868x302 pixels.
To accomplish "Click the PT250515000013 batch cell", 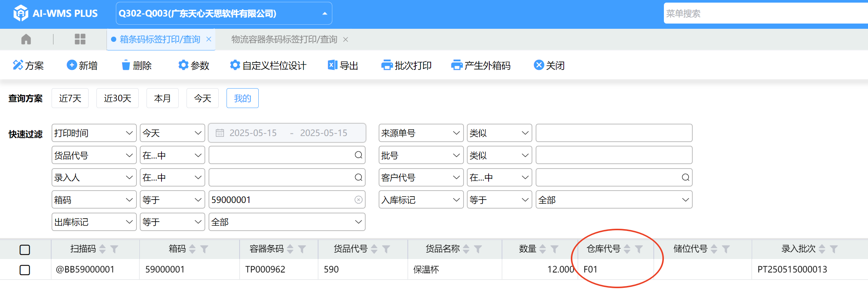I will [809, 269].
